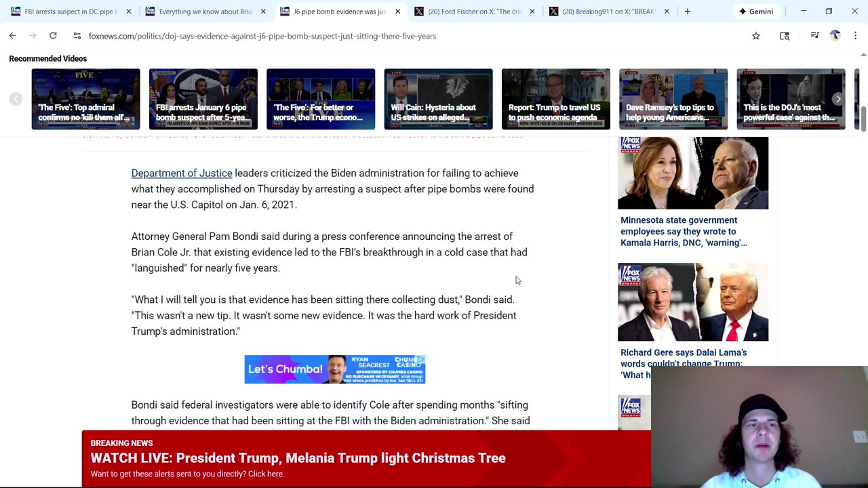The image size is (868, 488).
Task: Select the 'J6 pipe bomb evidence' tab
Action: click(340, 12)
